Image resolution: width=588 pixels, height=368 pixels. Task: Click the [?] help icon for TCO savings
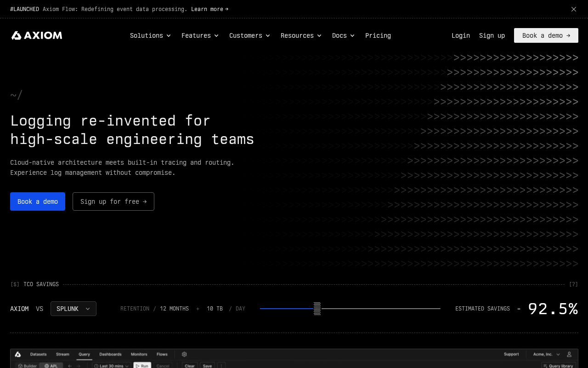[573, 284]
